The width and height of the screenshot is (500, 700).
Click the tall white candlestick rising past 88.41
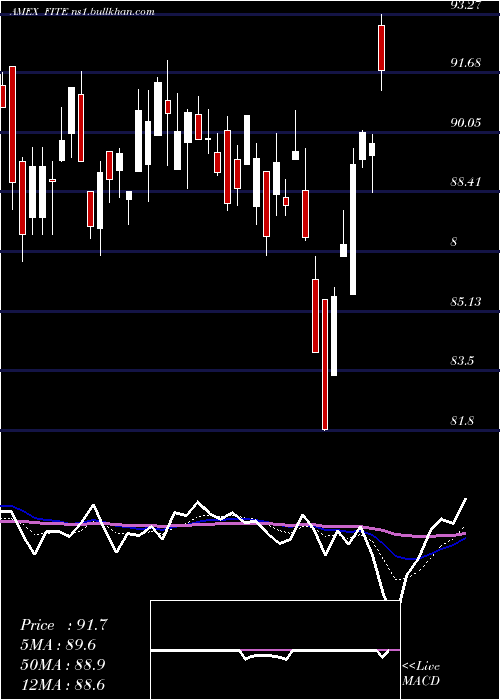[353, 229]
